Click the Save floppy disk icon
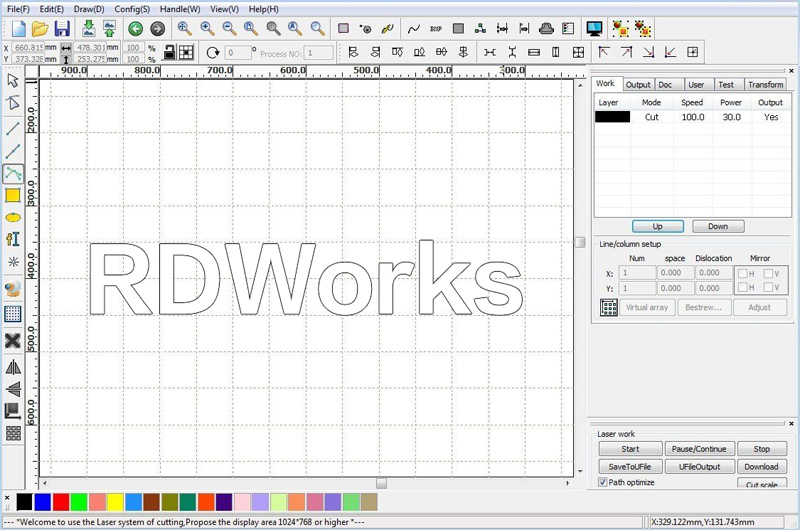Screen dimensions: 800x530 (x=62, y=29)
